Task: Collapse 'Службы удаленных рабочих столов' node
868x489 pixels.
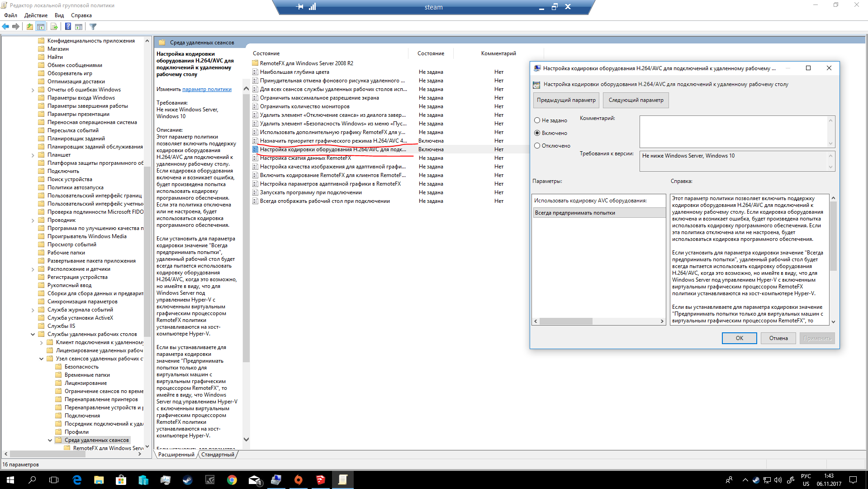Action: pyautogui.click(x=33, y=334)
